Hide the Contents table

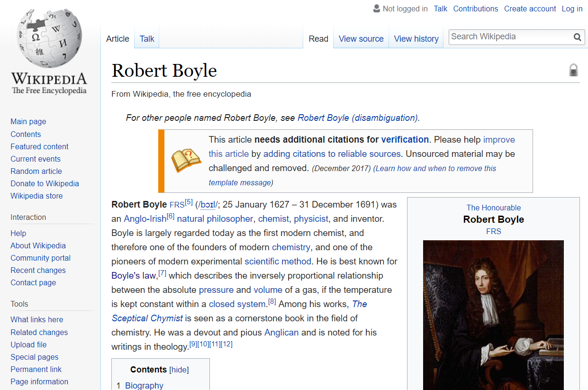(x=179, y=370)
